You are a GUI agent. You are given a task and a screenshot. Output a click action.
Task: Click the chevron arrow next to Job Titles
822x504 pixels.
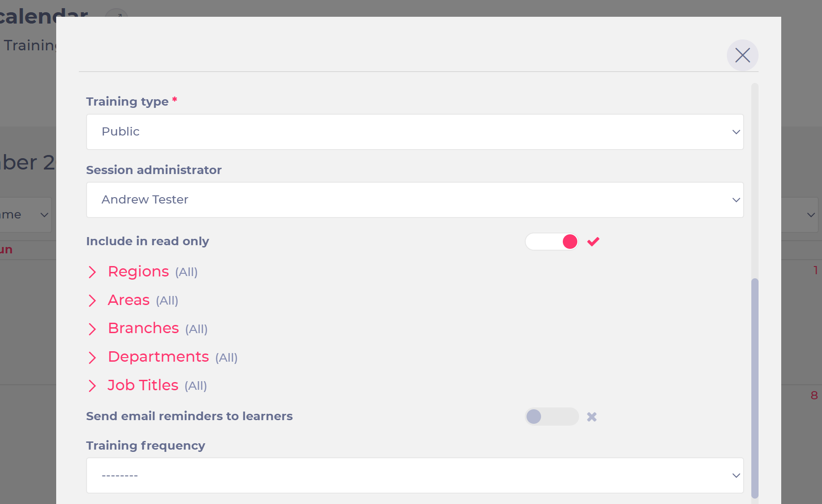[x=92, y=386]
